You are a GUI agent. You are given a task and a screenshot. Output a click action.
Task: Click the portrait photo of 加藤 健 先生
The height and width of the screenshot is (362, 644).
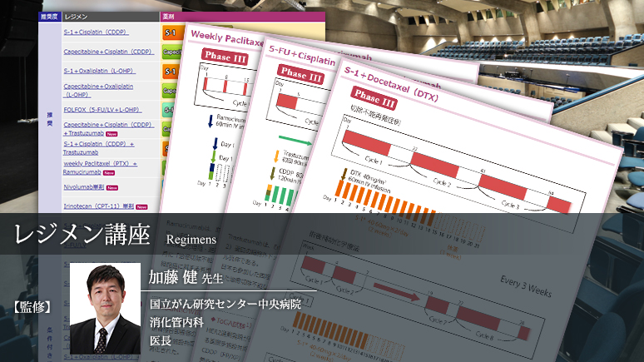[105, 309]
